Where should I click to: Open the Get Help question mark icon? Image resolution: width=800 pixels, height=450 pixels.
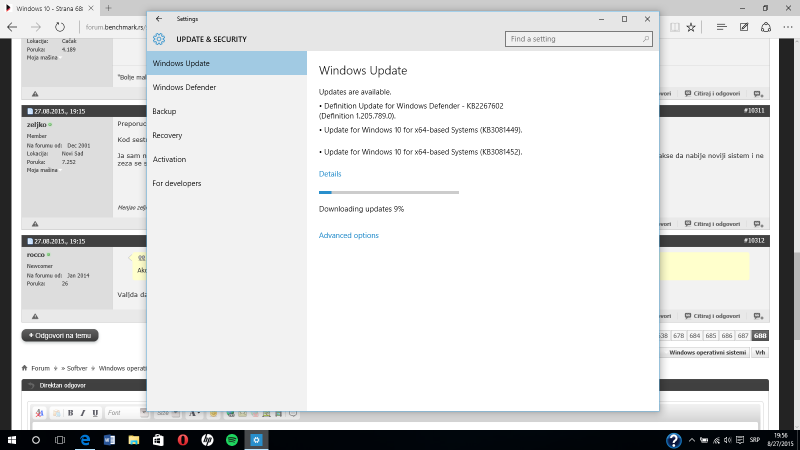[673, 440]
